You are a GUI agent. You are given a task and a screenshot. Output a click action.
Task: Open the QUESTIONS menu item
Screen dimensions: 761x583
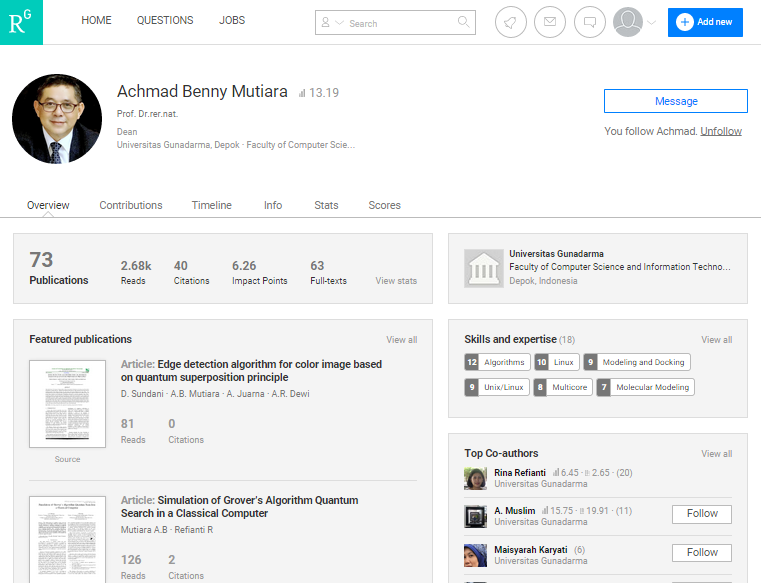click(165, 20)
